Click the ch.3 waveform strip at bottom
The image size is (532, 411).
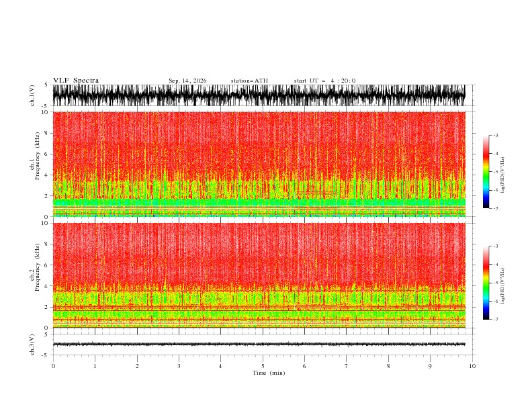259,345
